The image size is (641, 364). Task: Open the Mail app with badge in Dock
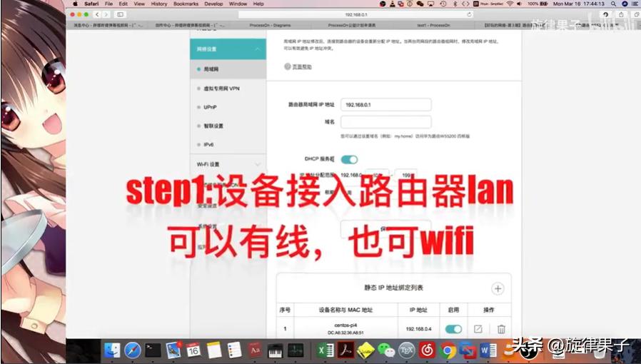point(173,350)
